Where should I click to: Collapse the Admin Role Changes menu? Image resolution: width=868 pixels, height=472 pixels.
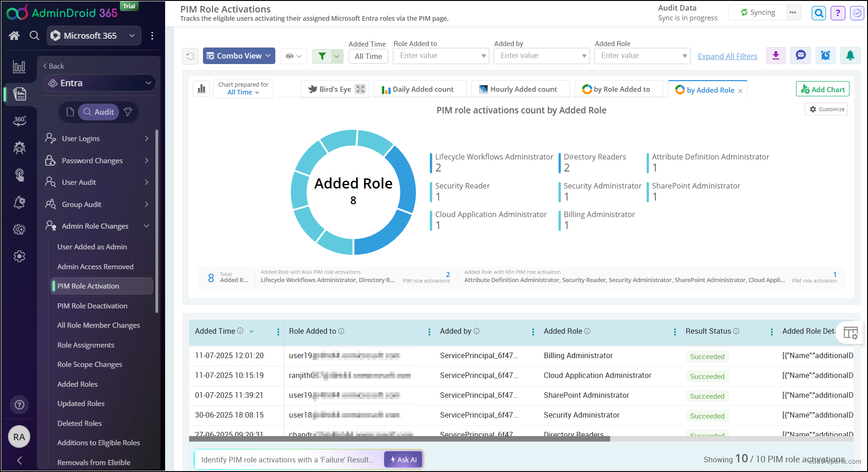pos(97,226)
